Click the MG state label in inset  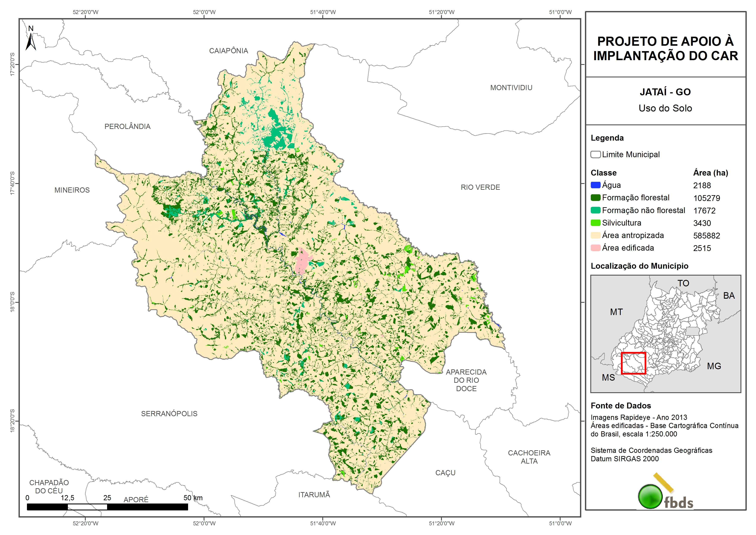click(x=714, y=366)
